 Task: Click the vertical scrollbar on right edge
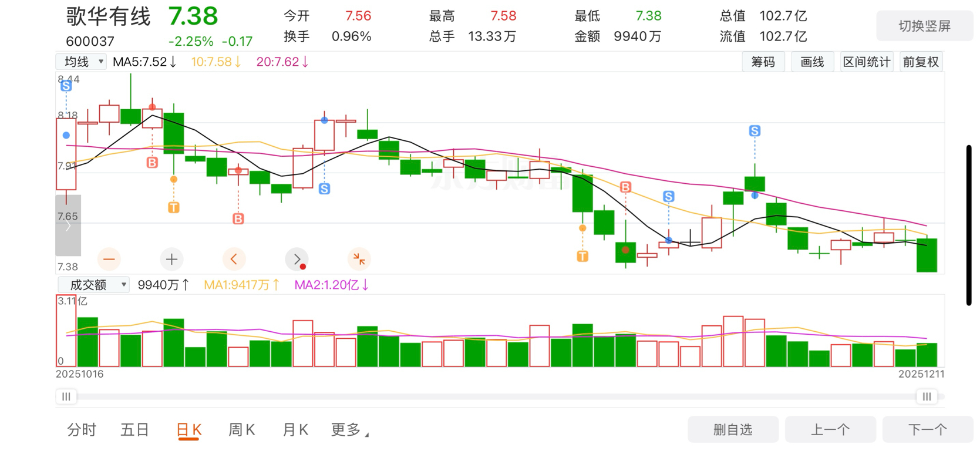click(969, 225)
